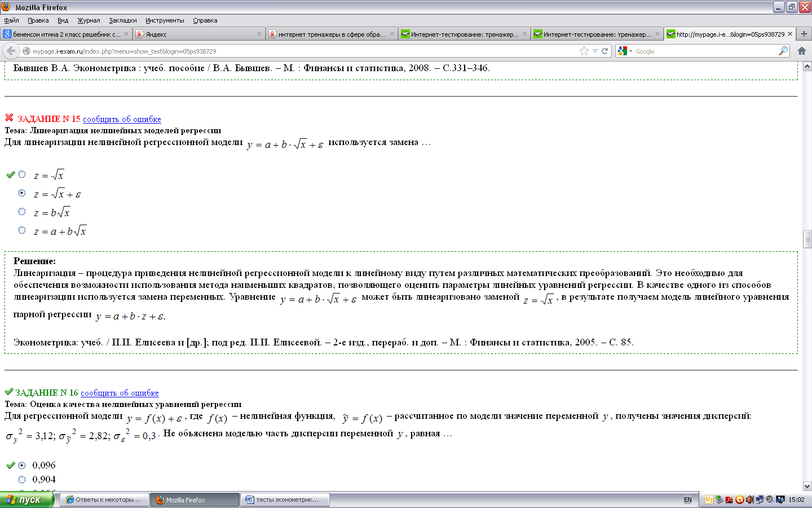Open the Справка menu
This screenshot has height=508, width=812.
pos(205,20)
